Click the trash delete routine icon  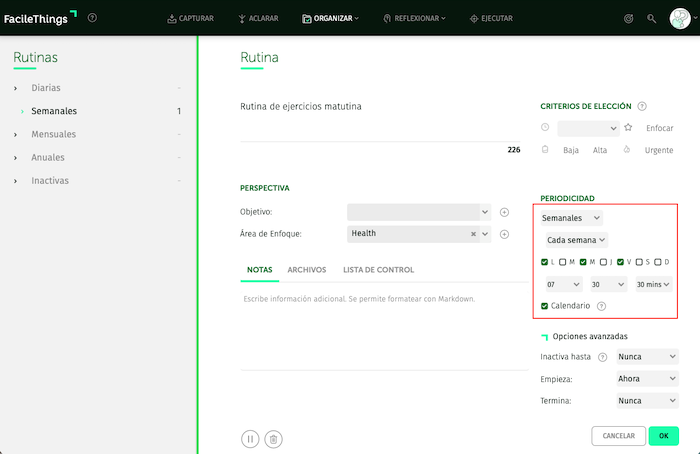pos(273,438)
